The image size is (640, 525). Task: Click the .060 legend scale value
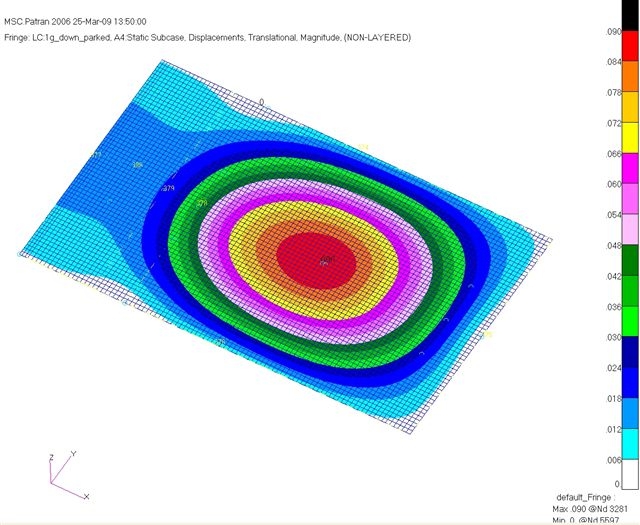613,185
